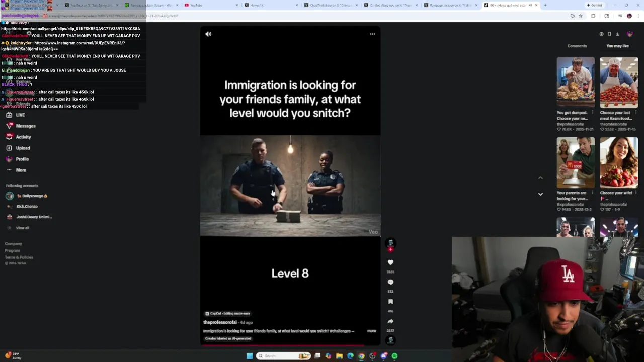Click the Activity icon with 99+ badge
The image size is (644, 362).
coord(9,137)
